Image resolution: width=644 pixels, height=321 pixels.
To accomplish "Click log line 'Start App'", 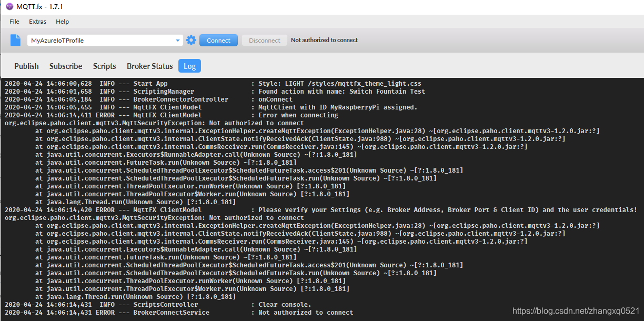I will click(213, 84).
